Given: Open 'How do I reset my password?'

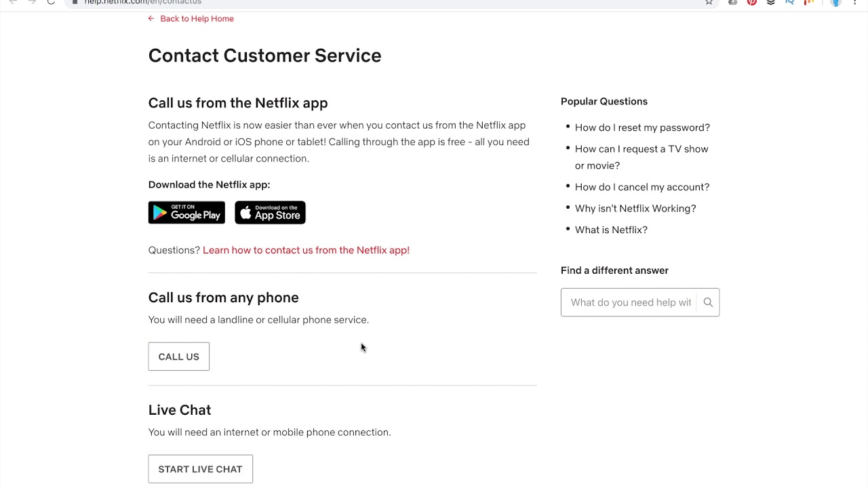Looking at the screenshot, I should 642,127.
